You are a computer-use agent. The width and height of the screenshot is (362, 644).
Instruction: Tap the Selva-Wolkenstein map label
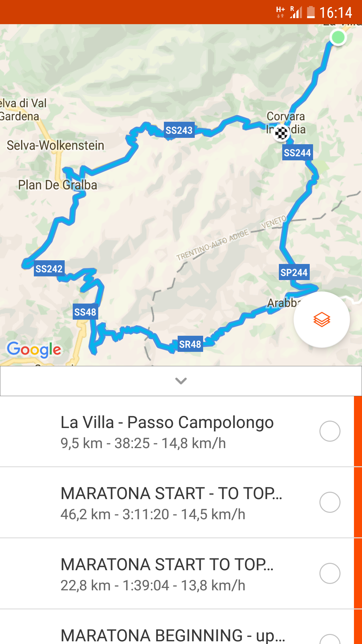pyautogui.click(x=55, y=145)
